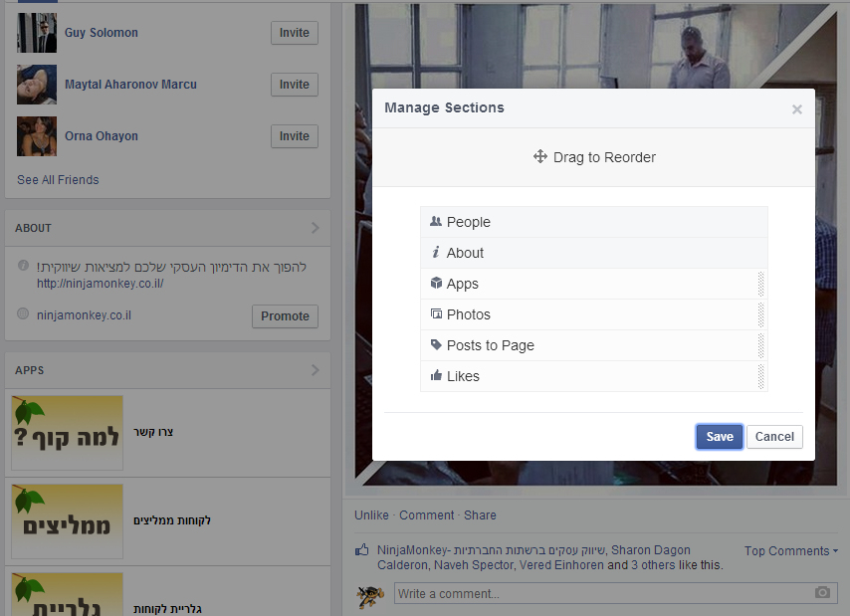Select the Apps row in Manage Sections
Viewport: 850px width, 616px height.
594,284
